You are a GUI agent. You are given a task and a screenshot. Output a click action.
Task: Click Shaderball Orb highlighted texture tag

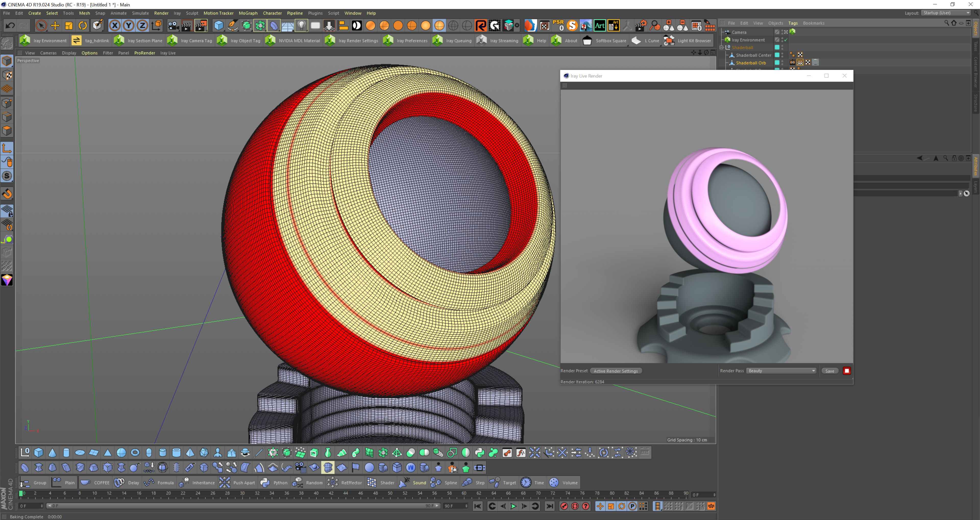coord(800,63)
